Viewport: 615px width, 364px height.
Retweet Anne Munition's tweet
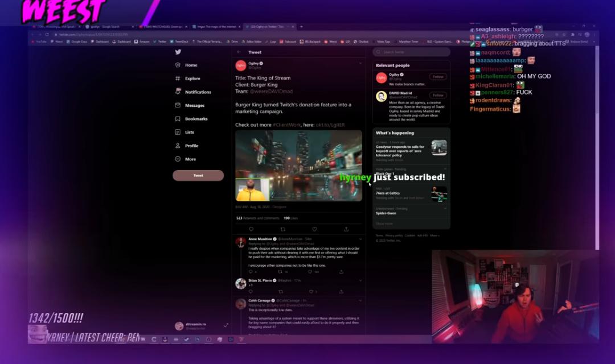pyautogui.click(x=280, y=271)
